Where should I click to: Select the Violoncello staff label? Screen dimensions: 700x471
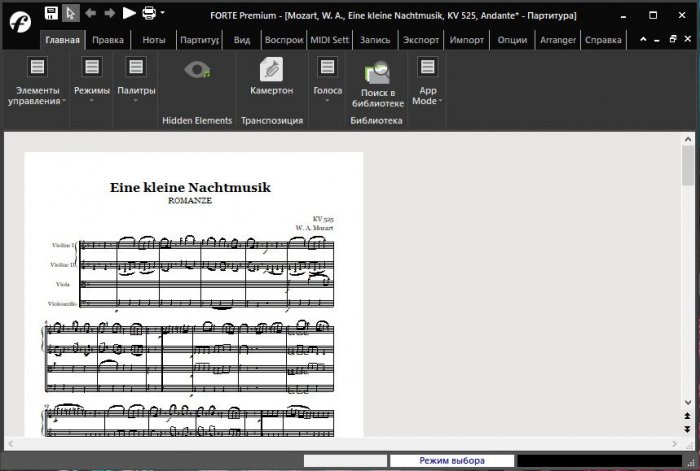click(x=62, y=304)
